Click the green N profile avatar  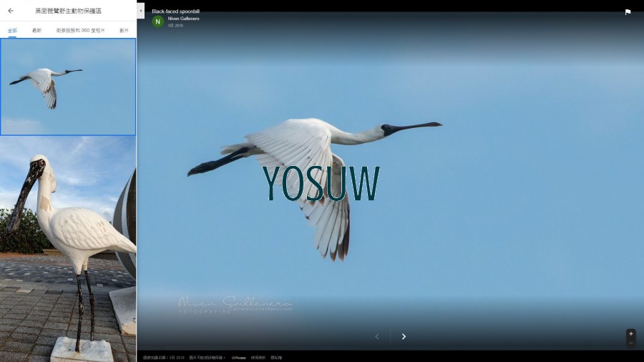pos(158,22)
